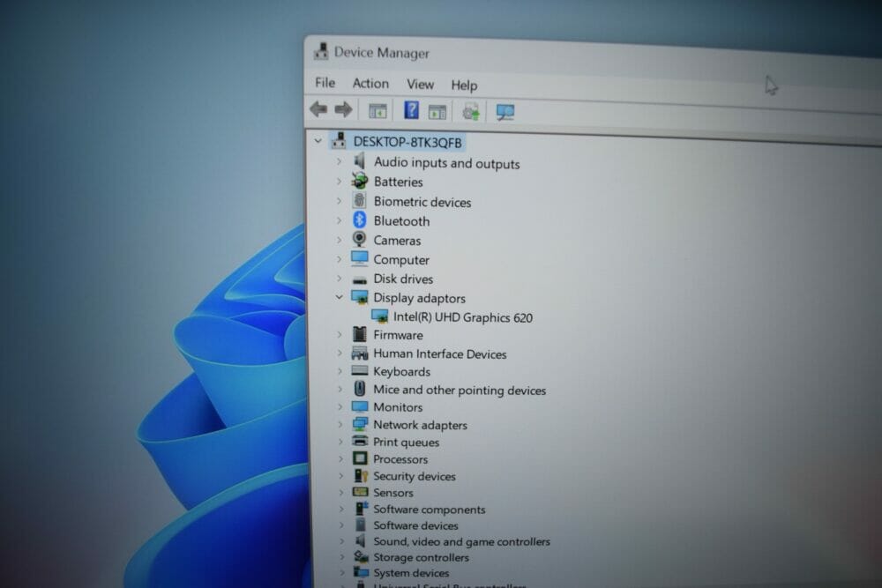Click the Disk drives icon
Image resolution: width=882 pixels, height=588 pixels.
(360, 279)
